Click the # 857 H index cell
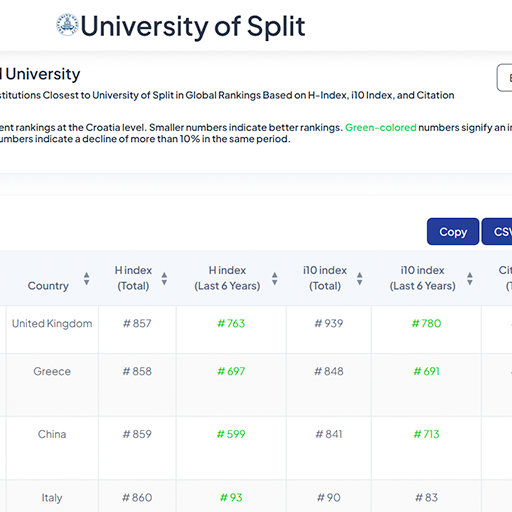 (x=137, y=329)
